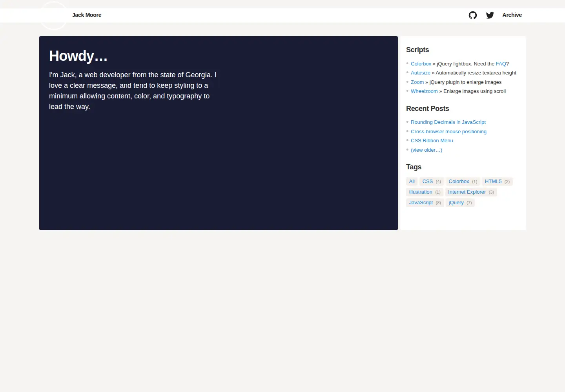Viewport: 565px width, 392px height.
Task: Open the GitHub profile icon
Action: pos(473,15)
